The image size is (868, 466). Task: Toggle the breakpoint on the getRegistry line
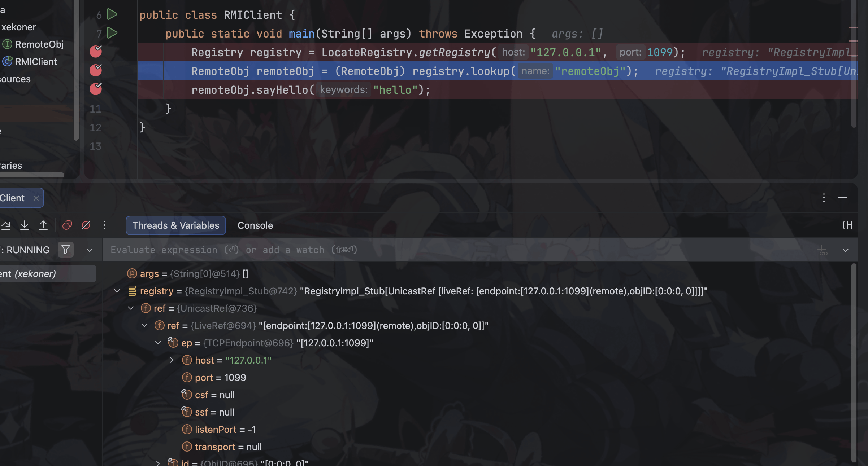point(96,52)
